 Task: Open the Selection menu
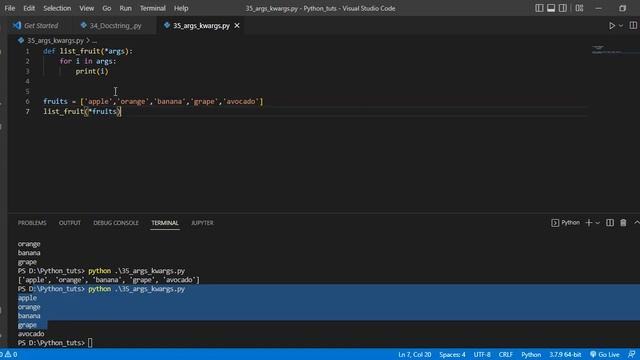tap(57, 8)
